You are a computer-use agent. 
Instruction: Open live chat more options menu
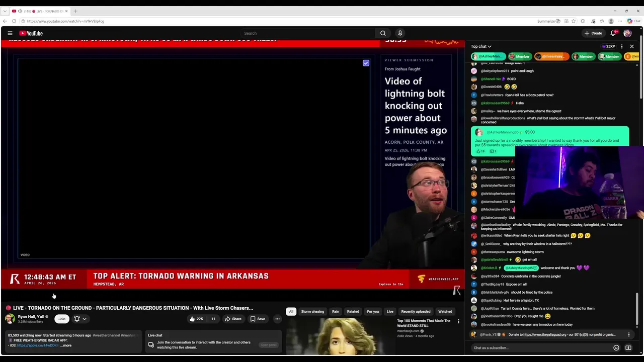point(622,47)
